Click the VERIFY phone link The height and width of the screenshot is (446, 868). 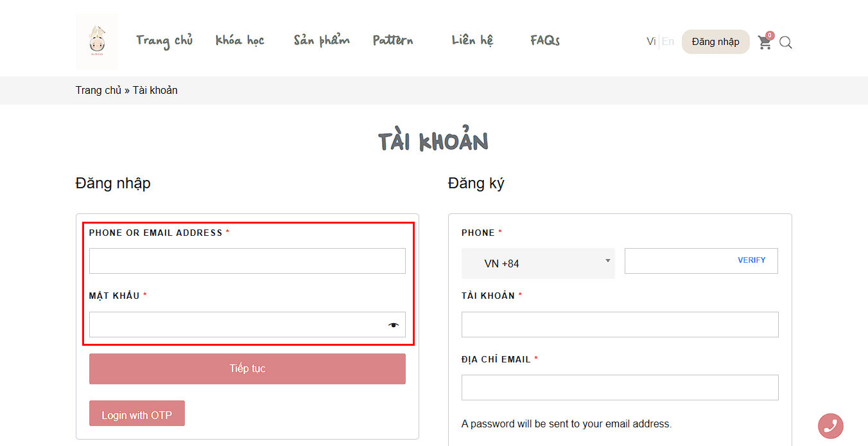[751, 260]
